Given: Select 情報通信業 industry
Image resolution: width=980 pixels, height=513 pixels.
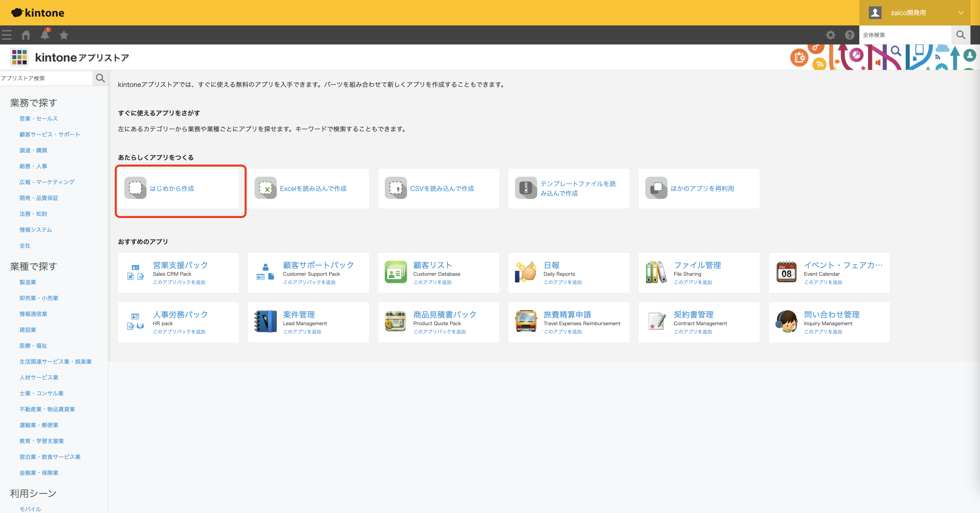Looking at the screenshot, I should (x=33, y=314).
